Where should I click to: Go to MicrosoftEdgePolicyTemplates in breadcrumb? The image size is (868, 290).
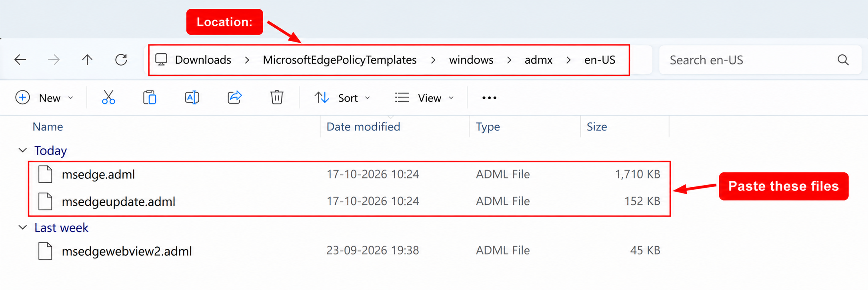[x=340, y=60]
